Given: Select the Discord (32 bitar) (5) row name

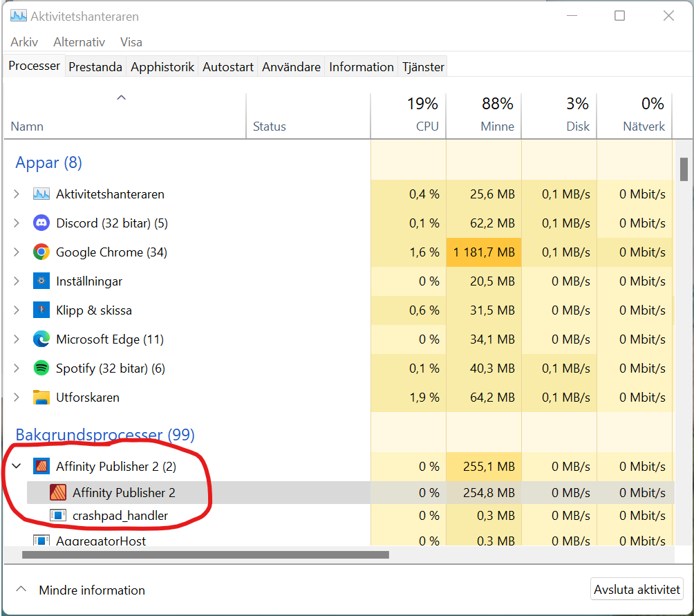Looking at the screenshot, I should click(112, 223).
